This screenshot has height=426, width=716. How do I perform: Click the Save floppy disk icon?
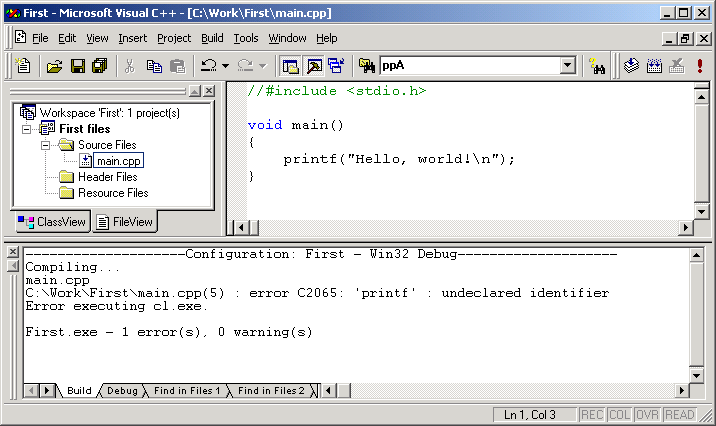click(77, 66)
